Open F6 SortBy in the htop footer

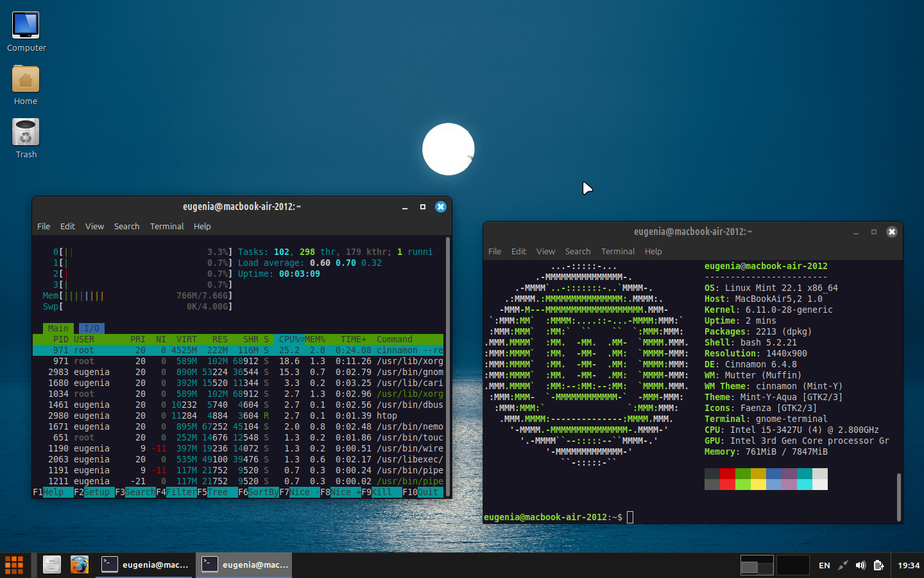[259, 492]
